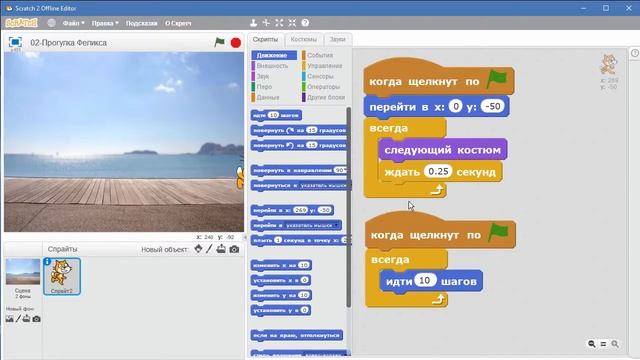Take backdrop photo from camera icon

point(36,319)
